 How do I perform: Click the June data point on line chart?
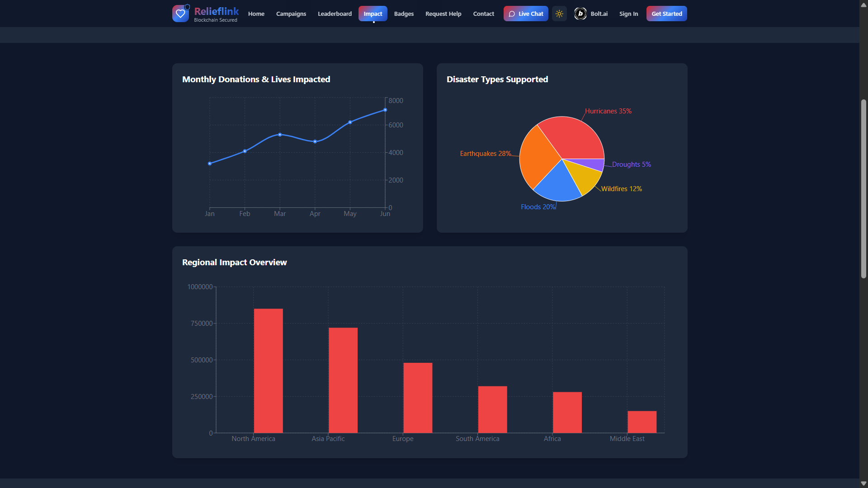click(385, 110)
